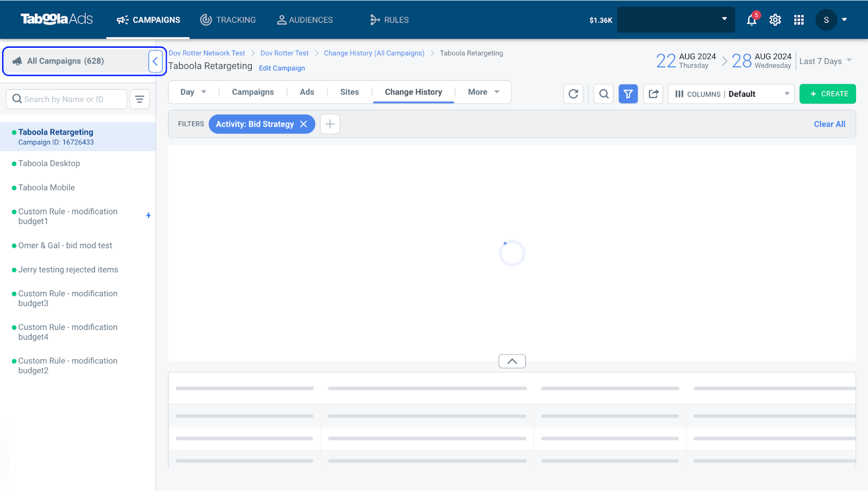Select Custom Rule - modification budget2 campaign
The image size is (868, 491).
68,366
